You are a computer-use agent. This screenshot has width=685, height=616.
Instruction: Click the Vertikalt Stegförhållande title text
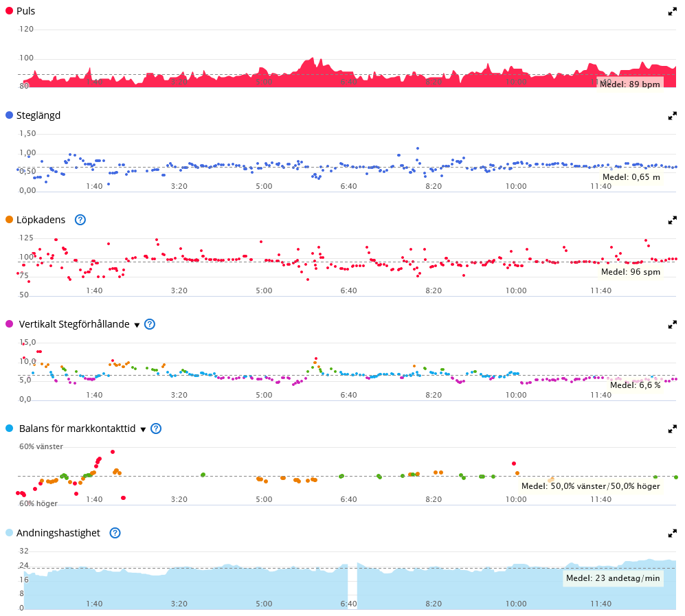[x=74, y=324]
